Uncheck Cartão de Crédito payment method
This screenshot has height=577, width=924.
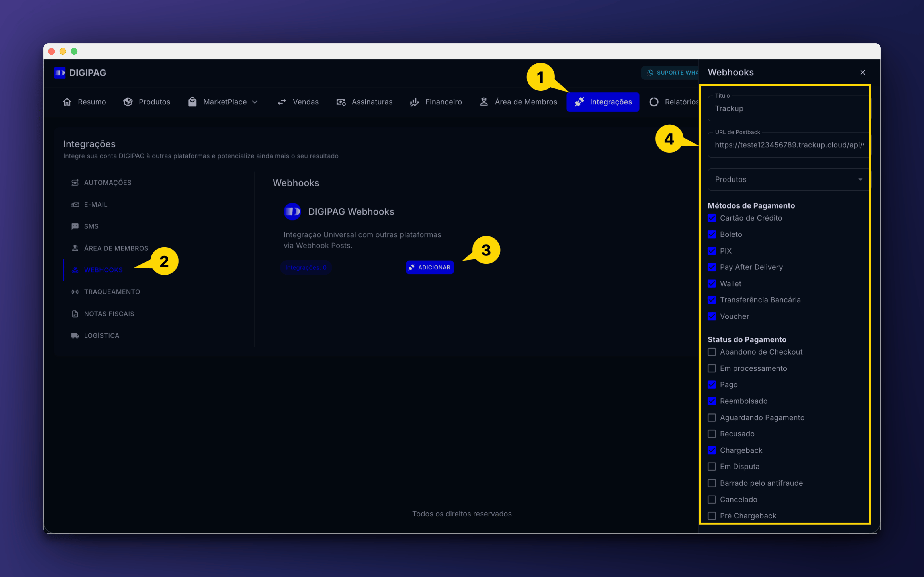point(712,218)
